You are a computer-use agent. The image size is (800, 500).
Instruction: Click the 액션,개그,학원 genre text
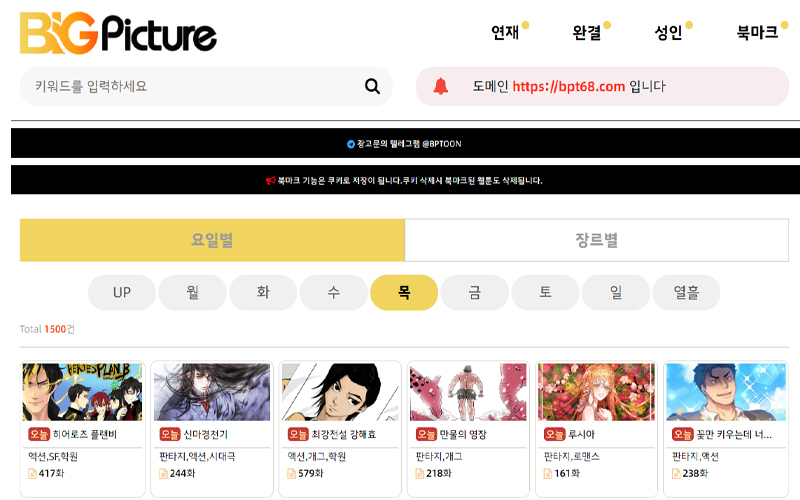tap(316, 457)
